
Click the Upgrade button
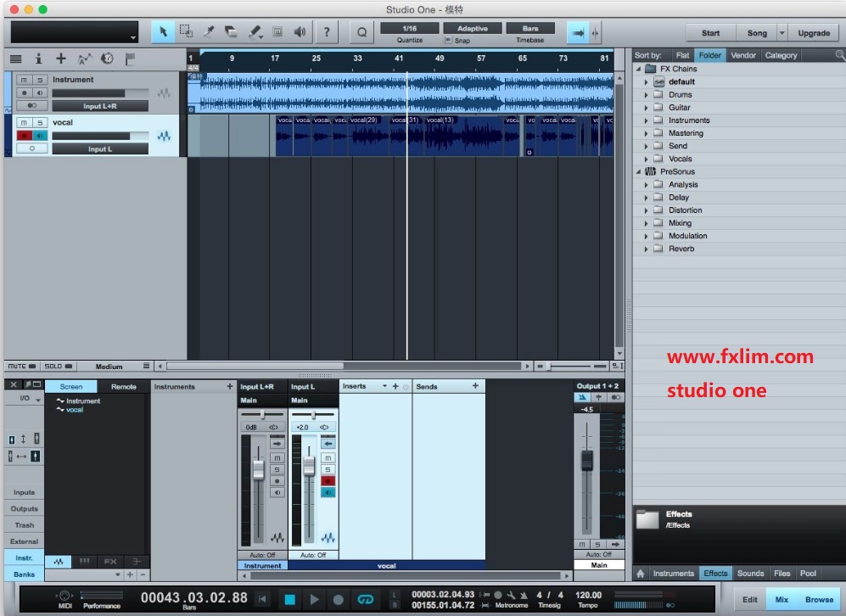(814, 33)
